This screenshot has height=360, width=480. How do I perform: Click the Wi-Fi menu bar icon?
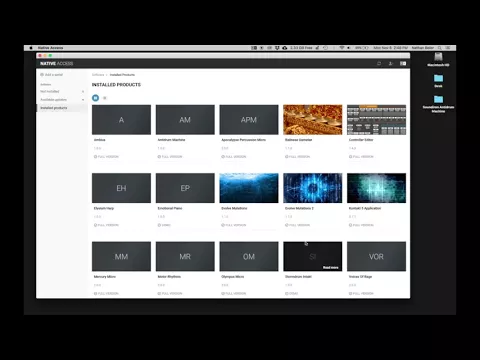342,48
